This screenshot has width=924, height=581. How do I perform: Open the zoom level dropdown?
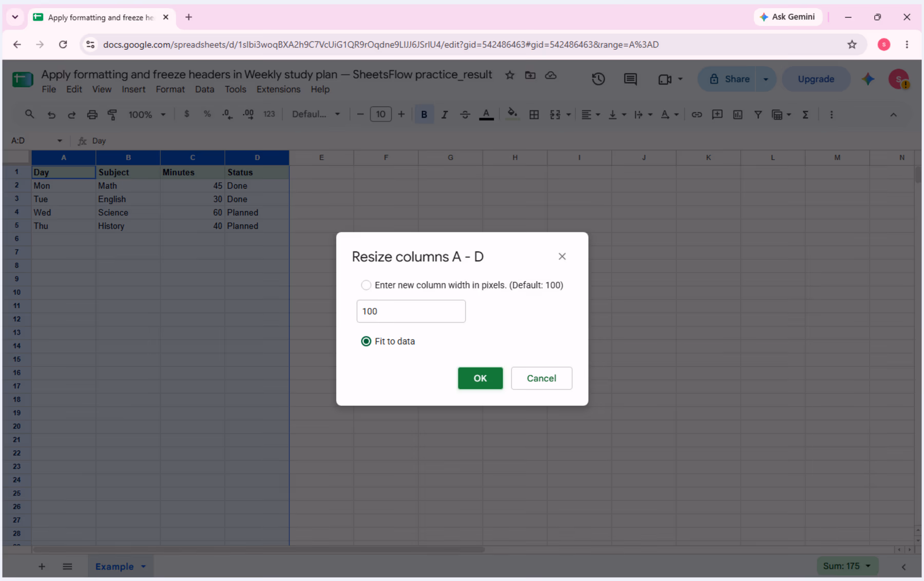(x=147, y=114)
